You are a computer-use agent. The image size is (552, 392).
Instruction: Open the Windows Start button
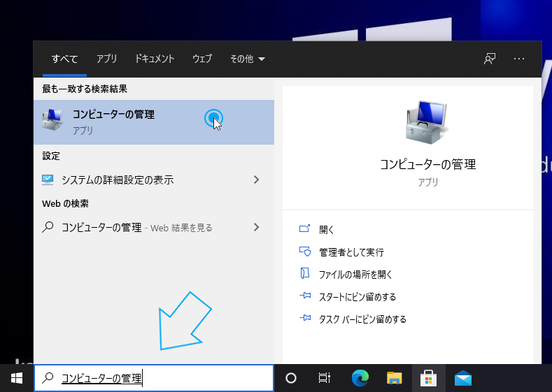point(17,378)
